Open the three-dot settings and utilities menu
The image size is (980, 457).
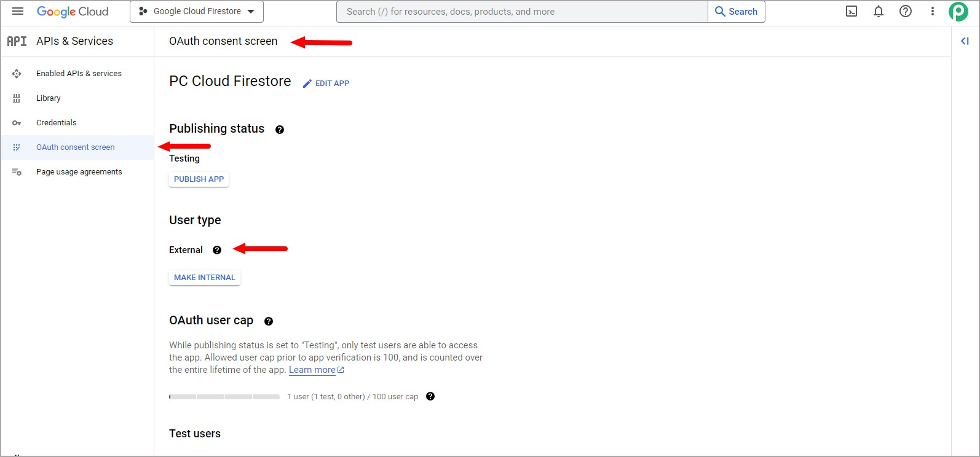coord(933,11)
